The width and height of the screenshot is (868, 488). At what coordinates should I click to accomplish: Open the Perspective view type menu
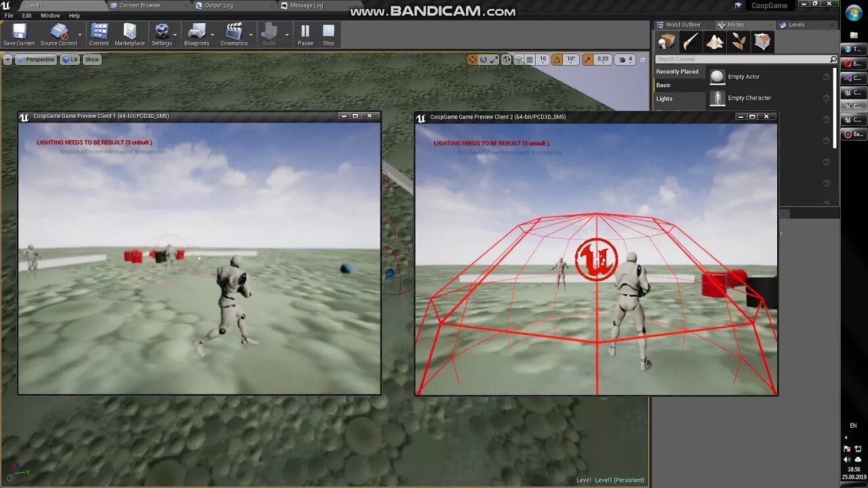pos(36,60)
